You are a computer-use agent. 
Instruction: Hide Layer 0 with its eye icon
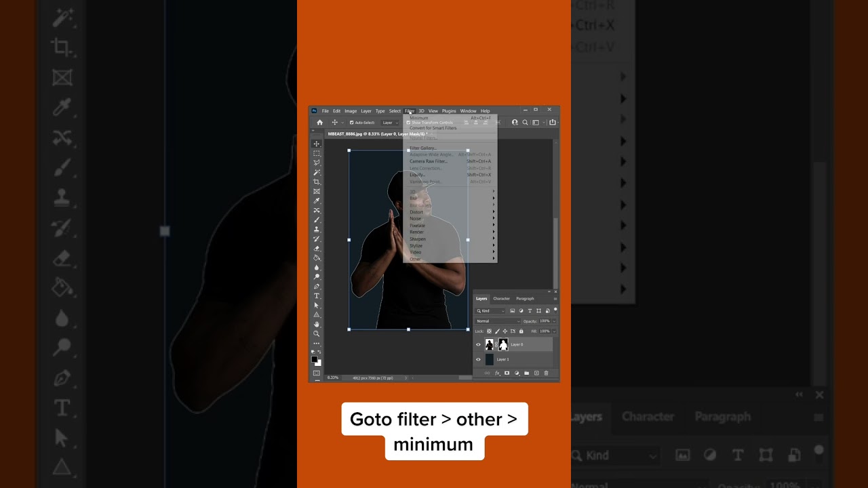coord(478,344)
